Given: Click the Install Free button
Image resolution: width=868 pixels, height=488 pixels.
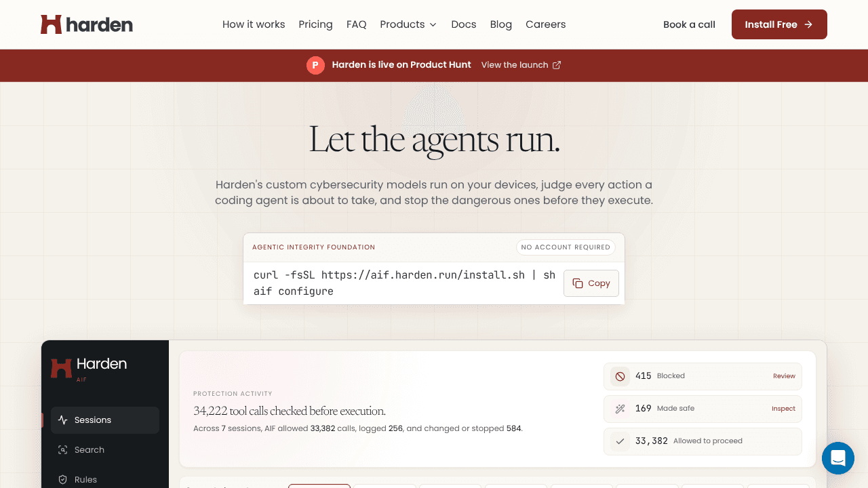Looking at the screenshot, I should coord(779,24).
